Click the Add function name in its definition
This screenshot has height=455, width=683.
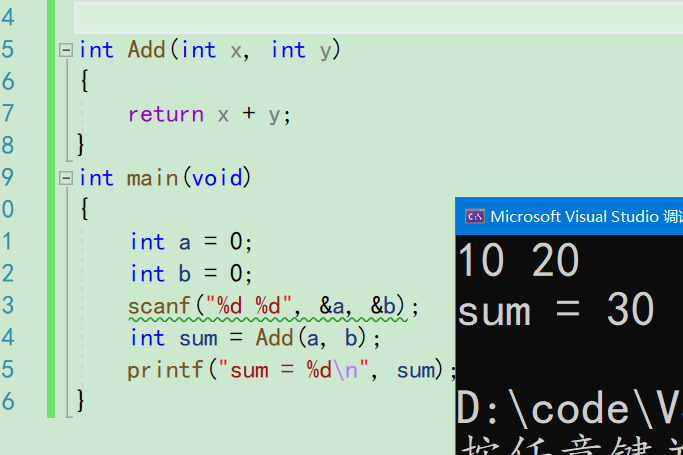pos(146,50)
